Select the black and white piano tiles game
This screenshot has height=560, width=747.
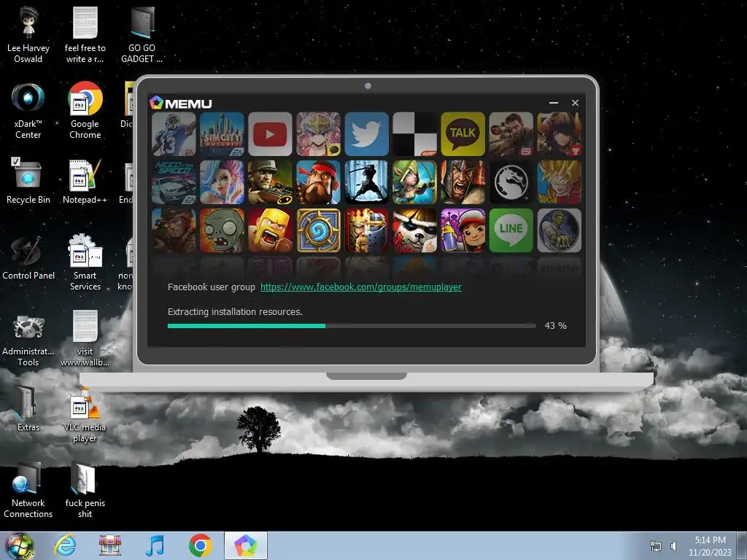414,134
